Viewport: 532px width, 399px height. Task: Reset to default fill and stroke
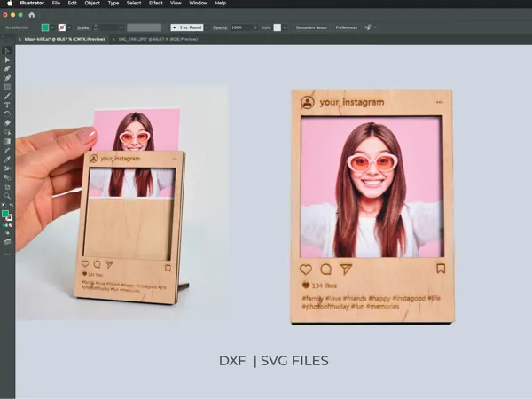4,206
